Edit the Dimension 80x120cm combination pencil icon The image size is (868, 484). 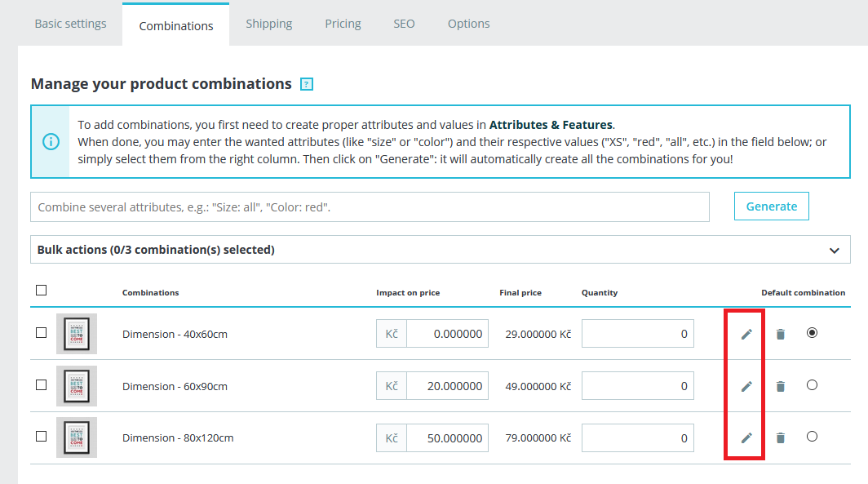tap(746, 438)
